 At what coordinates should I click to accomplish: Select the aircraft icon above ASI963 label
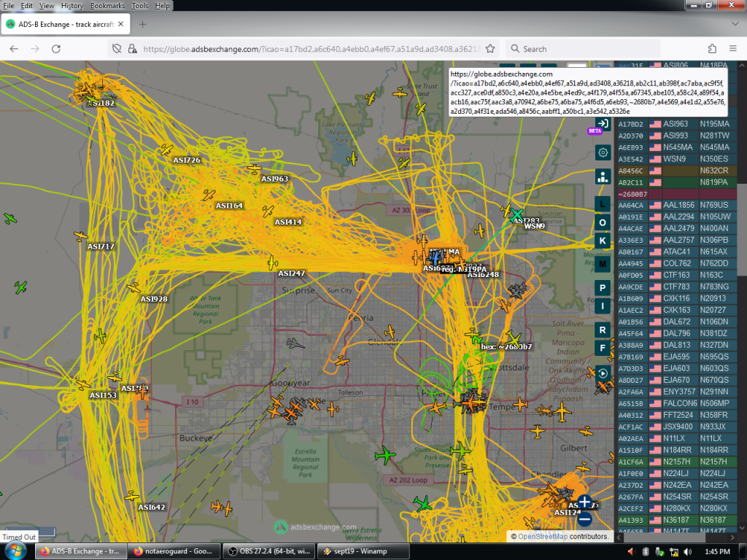pyautogui.click(x=255, y=169)
